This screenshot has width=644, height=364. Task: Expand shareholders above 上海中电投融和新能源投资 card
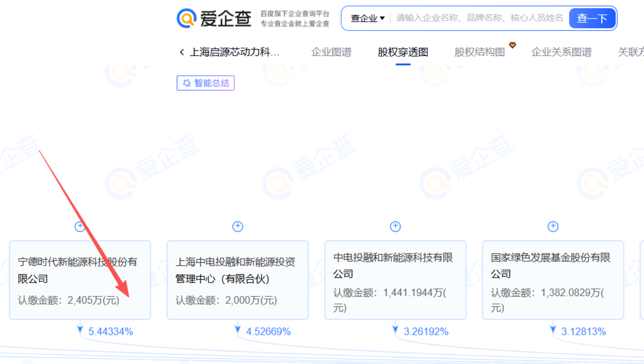click(238, 227)
